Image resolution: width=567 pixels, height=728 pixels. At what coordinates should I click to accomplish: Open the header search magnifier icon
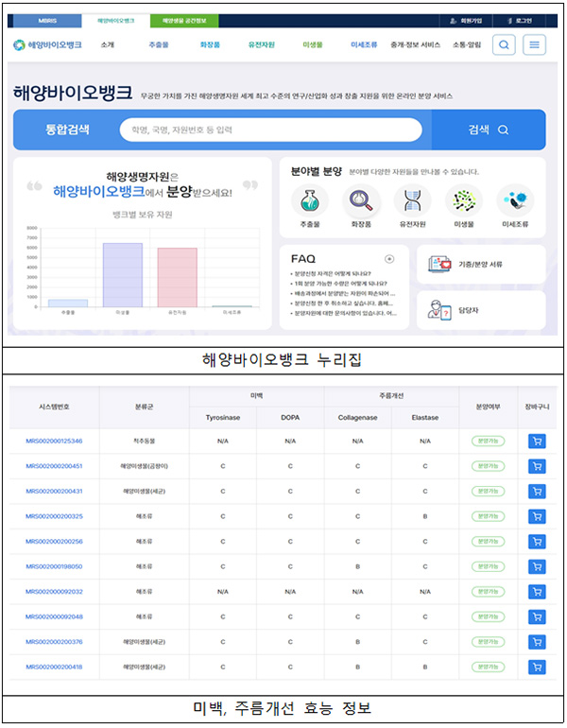[x=505, y=44]
